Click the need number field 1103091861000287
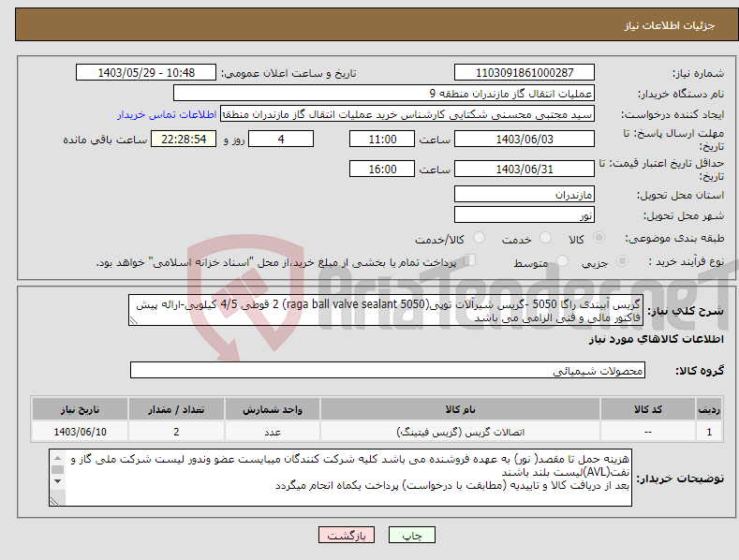The height and width of the screenshot is (560, 739). pyautogui.click(x=525, y=73)
